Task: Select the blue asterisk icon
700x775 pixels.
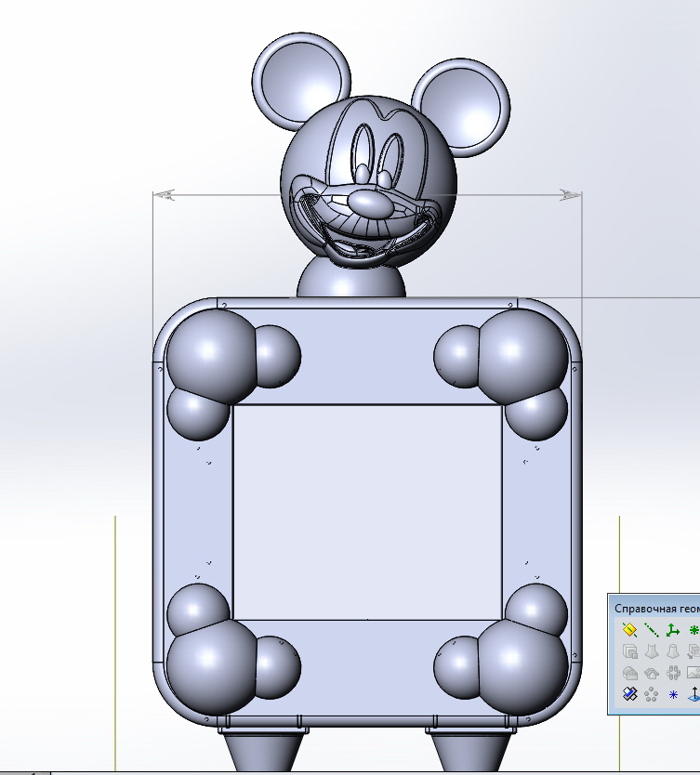Action: (x=673, y=694)
